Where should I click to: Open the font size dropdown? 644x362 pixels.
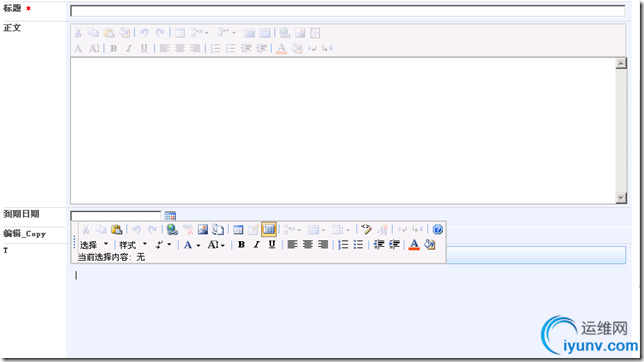coord(216,245)
